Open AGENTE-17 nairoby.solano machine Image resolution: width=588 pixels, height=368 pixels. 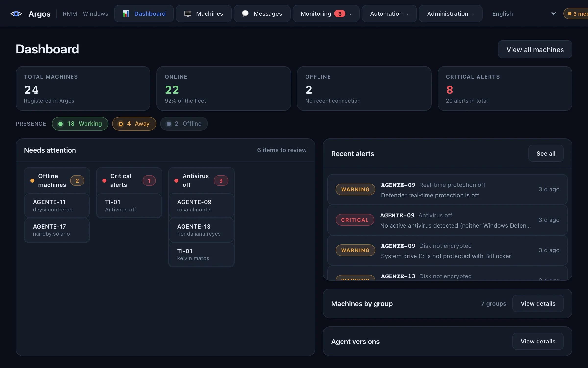57,230
